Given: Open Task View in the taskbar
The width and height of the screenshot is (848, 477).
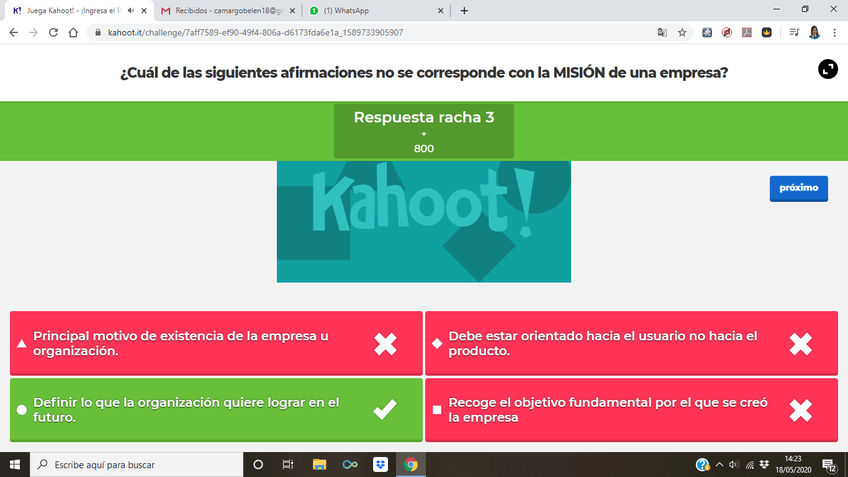Looking at the screenshot, I should pyautogui.click(x=288, y=465).
